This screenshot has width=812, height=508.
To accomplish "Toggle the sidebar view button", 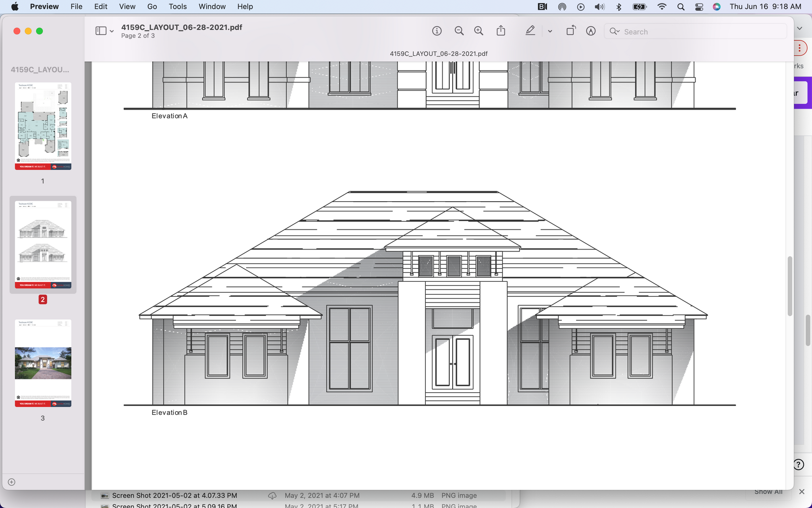I will [101, 31].
